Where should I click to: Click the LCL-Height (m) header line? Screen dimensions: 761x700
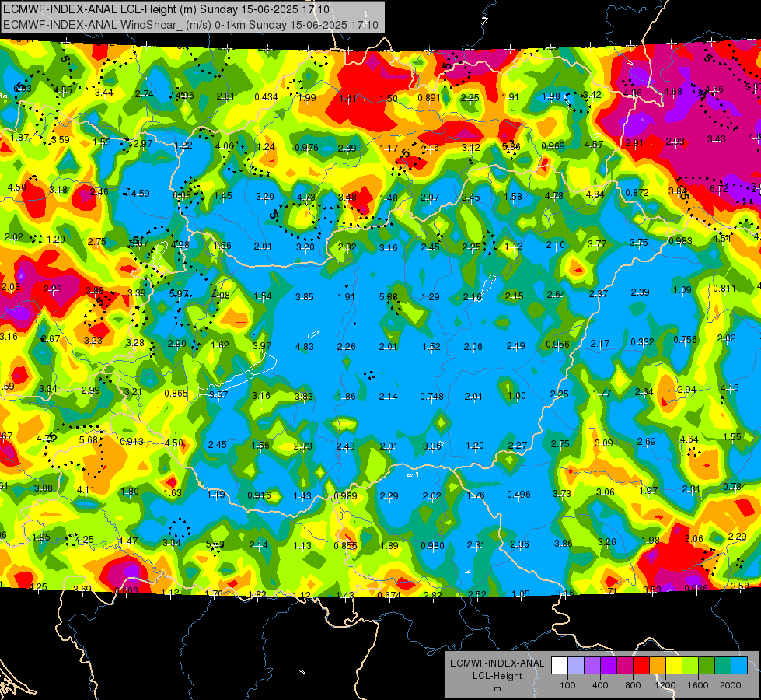166,9
